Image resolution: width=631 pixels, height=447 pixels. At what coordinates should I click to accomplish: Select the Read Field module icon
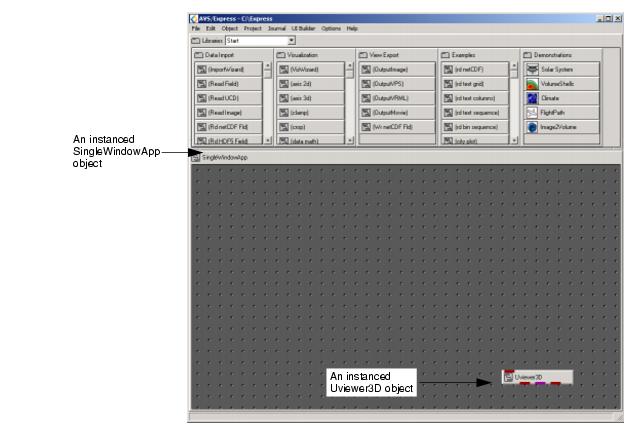tap(200, 84)
